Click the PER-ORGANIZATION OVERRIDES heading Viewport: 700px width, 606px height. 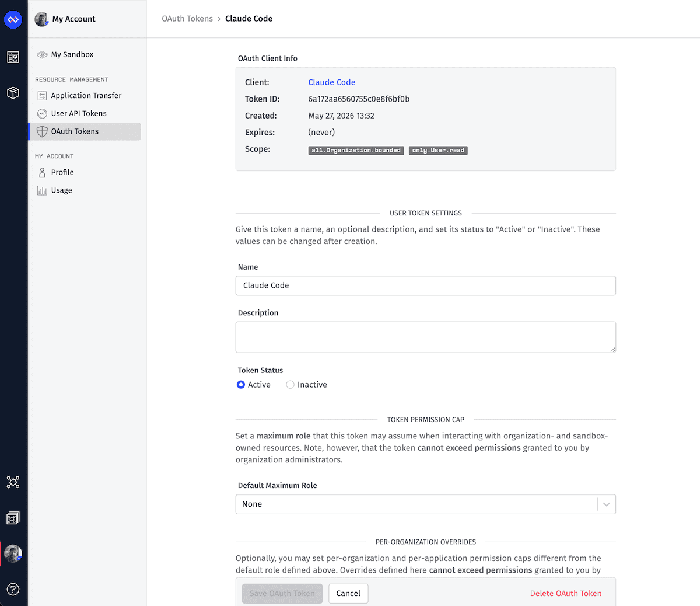(x=426, y=542)
